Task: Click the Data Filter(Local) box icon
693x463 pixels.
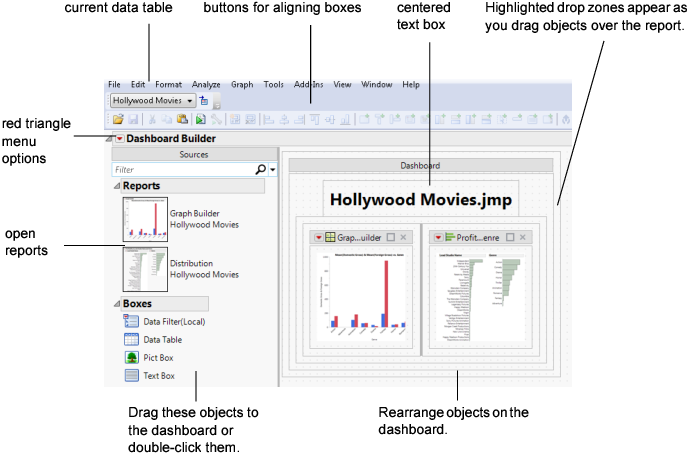Action: click(x=131, y=321)
